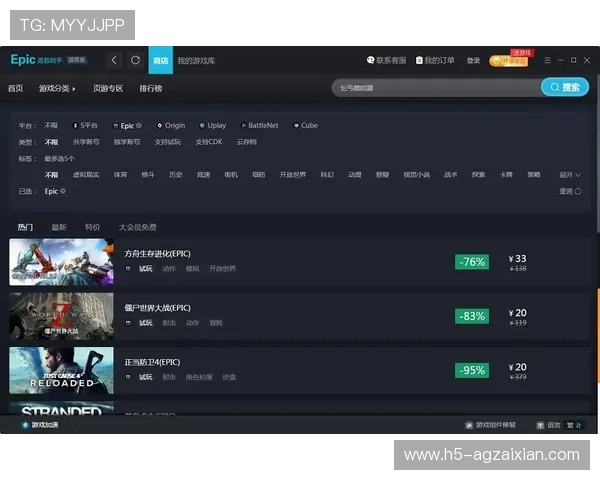Select BattleNet platform filter

(x=259, y=125)
